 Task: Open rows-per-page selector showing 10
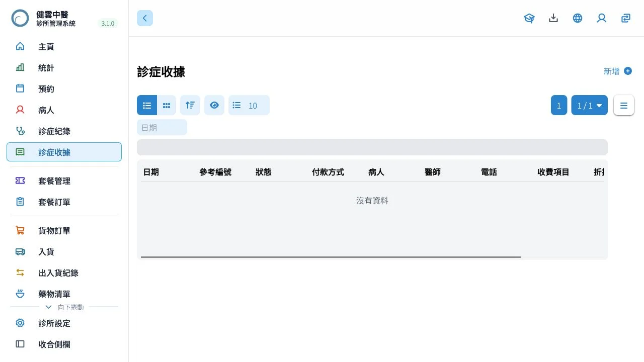249,105
